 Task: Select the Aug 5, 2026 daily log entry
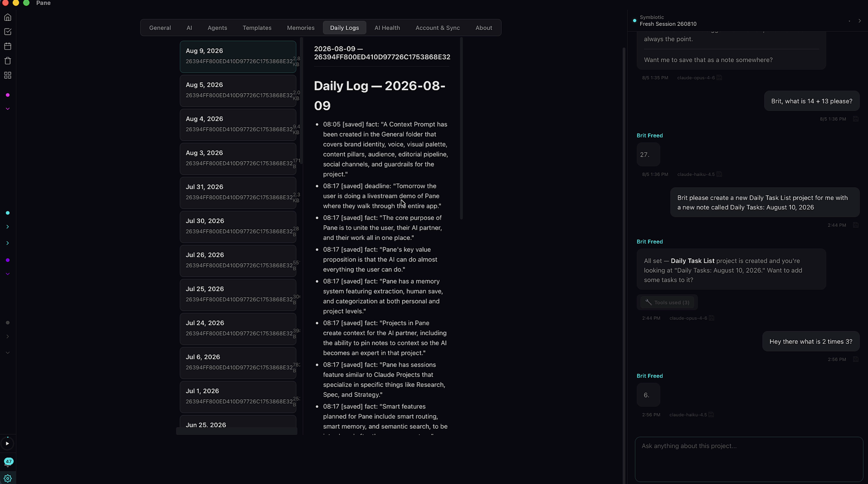[x=238, y=91]
